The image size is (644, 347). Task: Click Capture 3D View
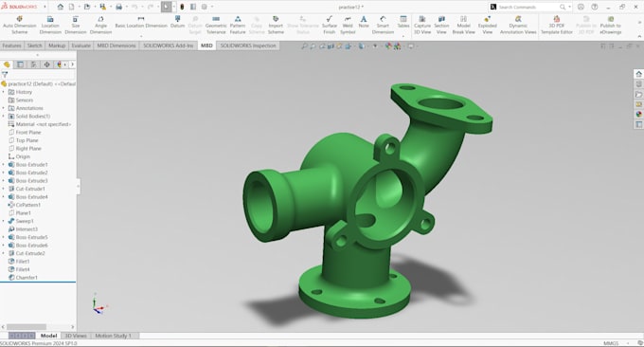coord(422,25)
